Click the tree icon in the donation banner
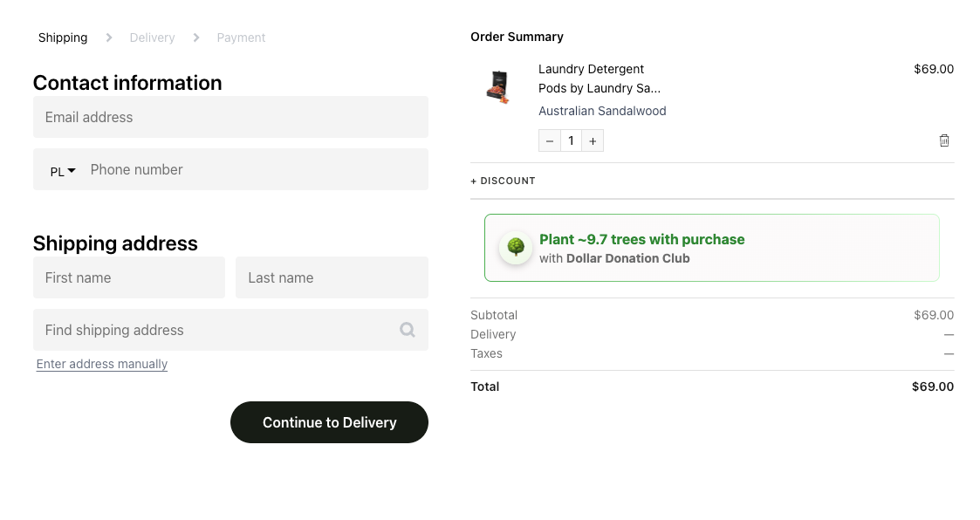The width and height of the screenshot is (980, 520). tap(516, 247)
